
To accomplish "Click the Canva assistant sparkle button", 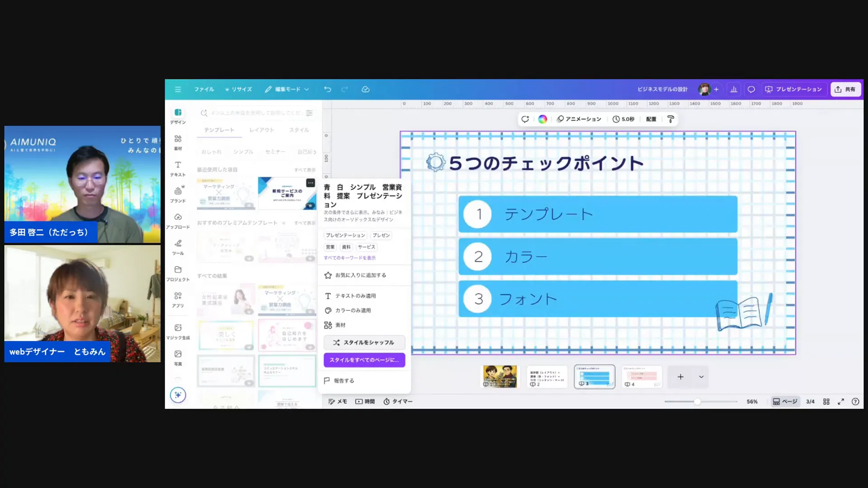I will click(178, 395).
